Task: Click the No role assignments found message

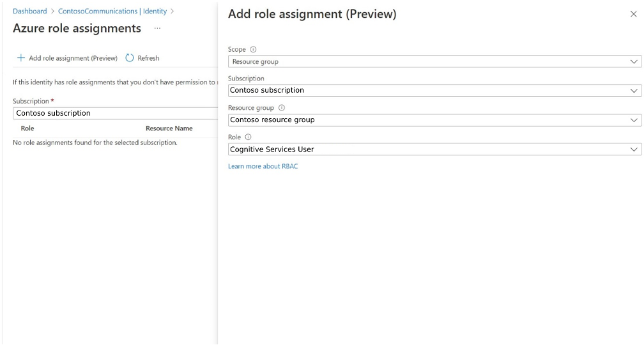Action: 95,142
